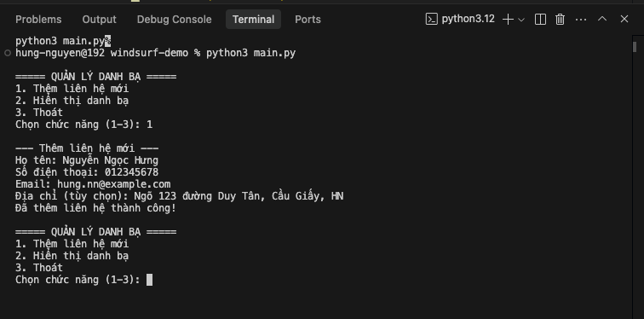Image resolution: width=644 pixels, height=319 pixels.
Task: Click the active Terminal tab
Action: [253, 20]
